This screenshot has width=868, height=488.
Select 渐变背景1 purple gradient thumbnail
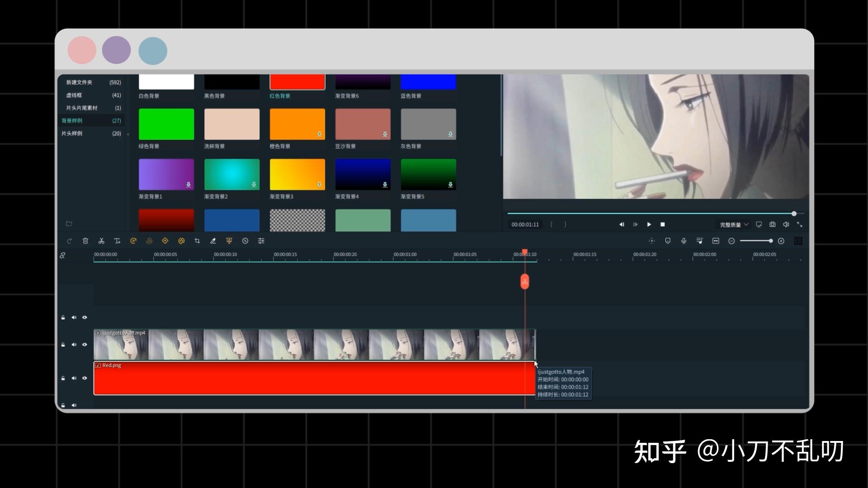166,174
